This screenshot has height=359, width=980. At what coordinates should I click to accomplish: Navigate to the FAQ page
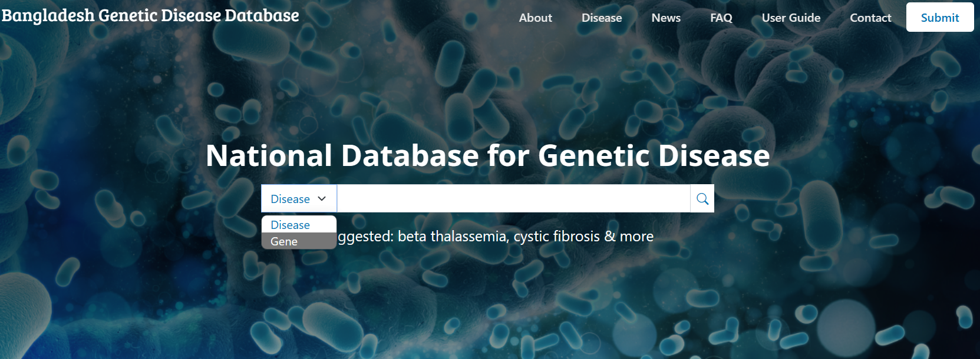(x=721, y=18)
